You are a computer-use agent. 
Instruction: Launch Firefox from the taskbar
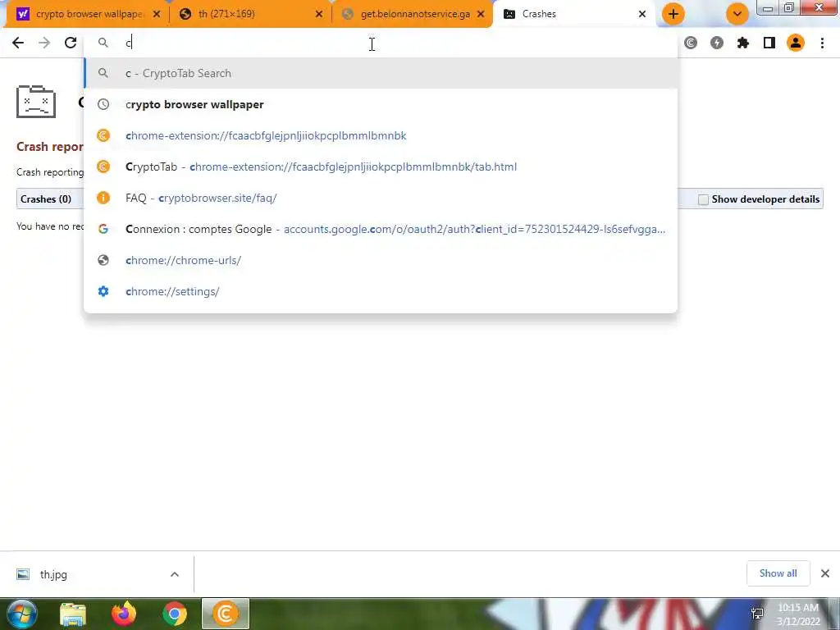tap(124, 614)
